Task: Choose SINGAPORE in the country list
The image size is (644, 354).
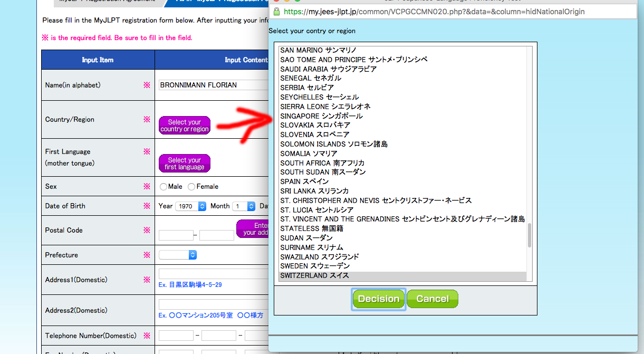Action: pyautogui.click(x=321, y=116)
